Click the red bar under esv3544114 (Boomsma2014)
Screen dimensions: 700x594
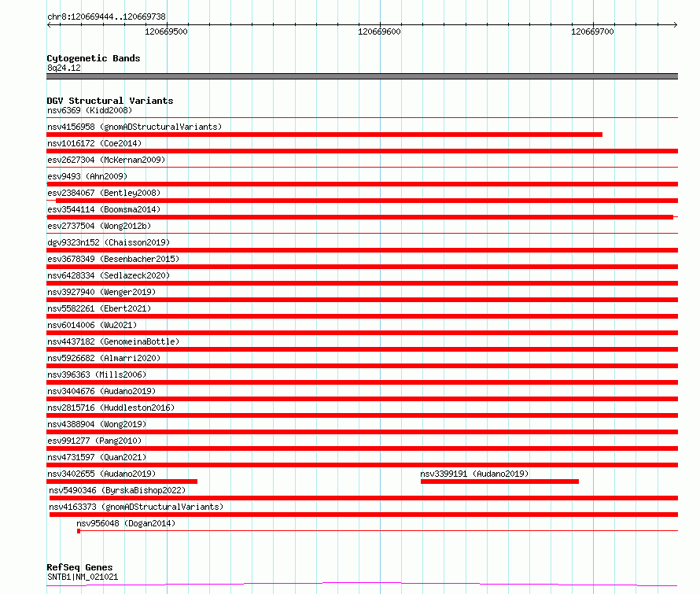pyautogui.click(x=359, y=217)
